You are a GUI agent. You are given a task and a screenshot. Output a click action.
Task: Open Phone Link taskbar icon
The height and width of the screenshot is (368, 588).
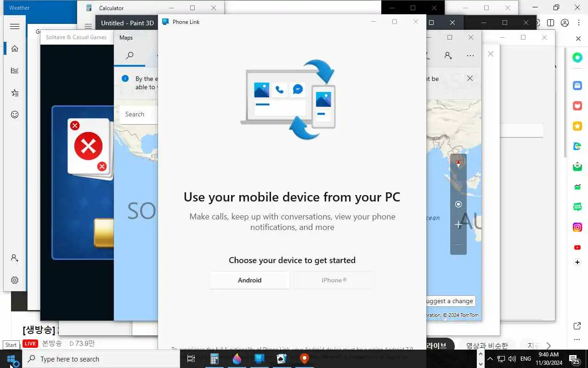259,359
